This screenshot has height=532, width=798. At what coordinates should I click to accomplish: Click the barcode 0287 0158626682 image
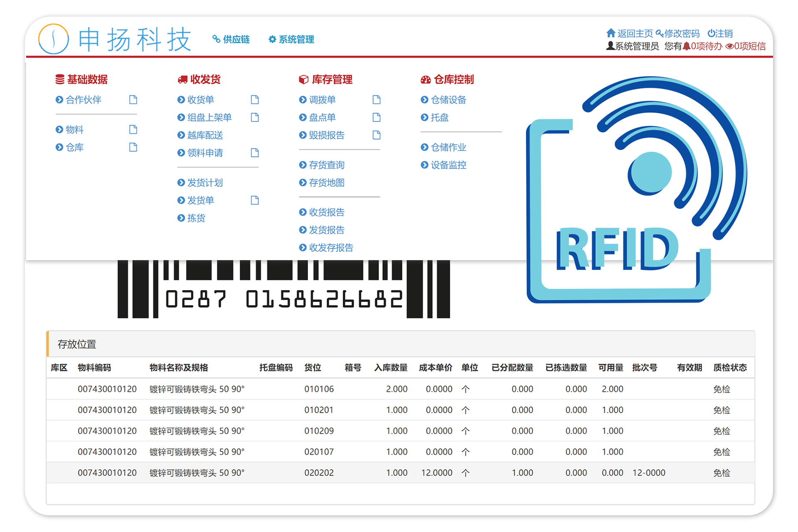[284, 289]
